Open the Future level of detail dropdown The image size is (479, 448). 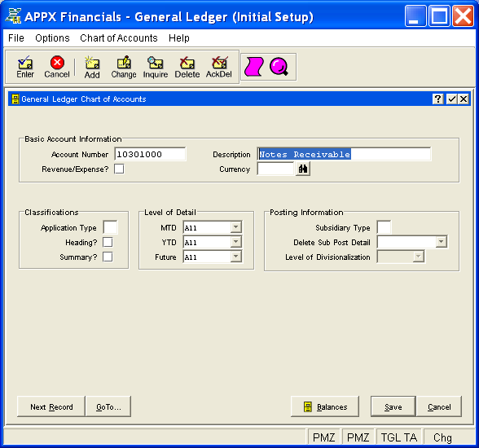236,257
